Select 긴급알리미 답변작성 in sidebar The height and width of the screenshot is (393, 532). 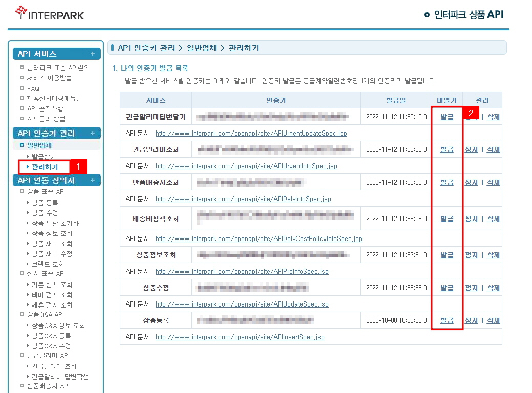point(60,377)
